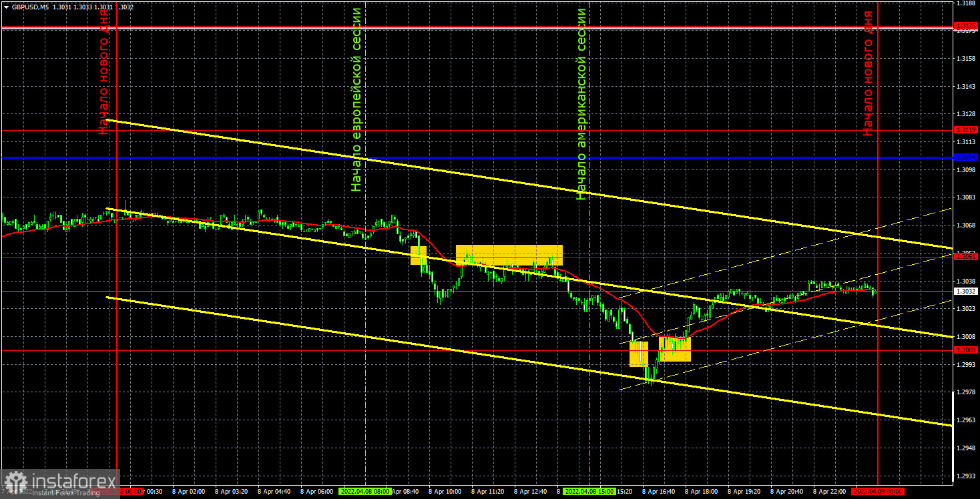Click the vertical label 'Начало американской сессии'
The width and height of the screenshot is (980, 499).
click(581, 104)
